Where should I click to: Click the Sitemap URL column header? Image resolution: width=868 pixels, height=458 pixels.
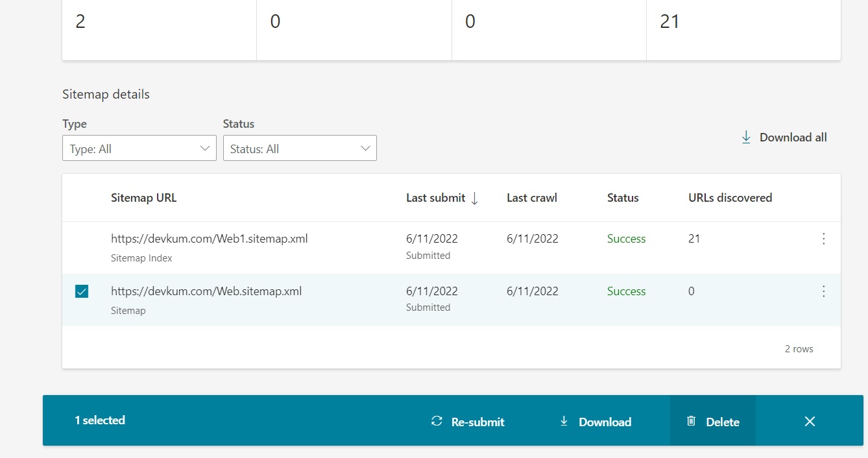coord(143,198)
